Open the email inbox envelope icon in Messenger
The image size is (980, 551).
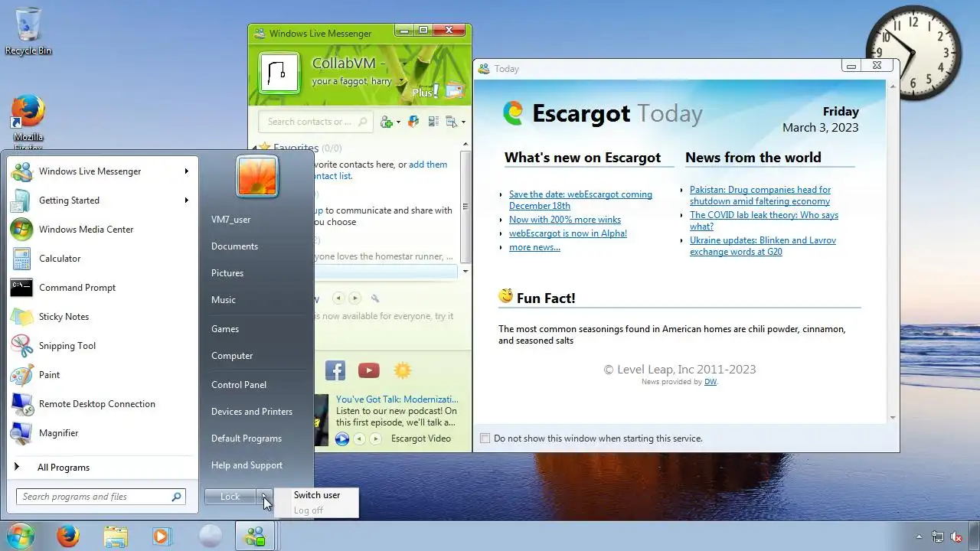point(454,91)
